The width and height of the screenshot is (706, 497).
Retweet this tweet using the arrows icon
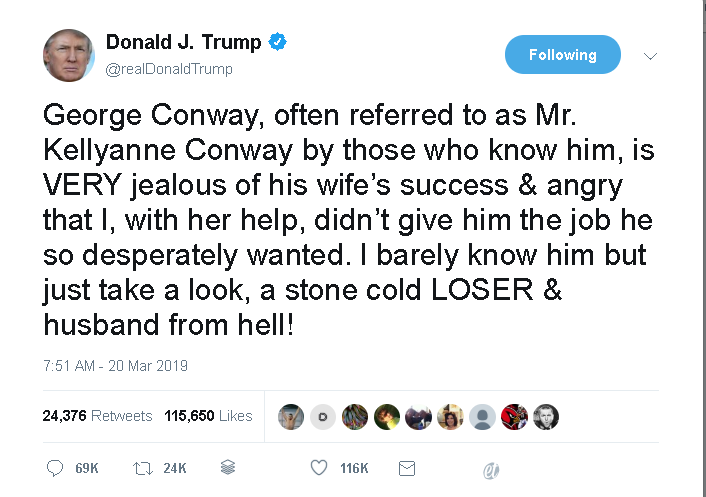pyautogui.click(x=141, y=468)
